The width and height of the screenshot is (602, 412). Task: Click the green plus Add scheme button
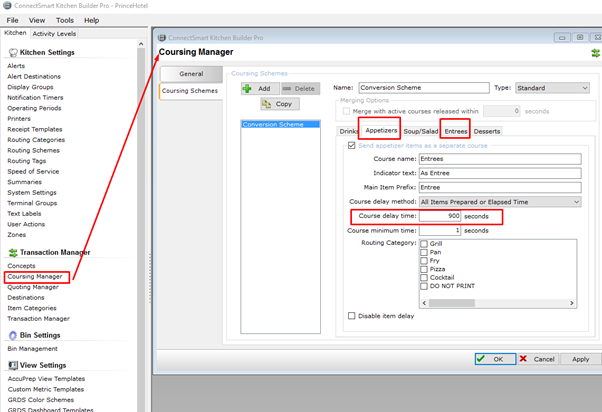(x=258, y=88)
